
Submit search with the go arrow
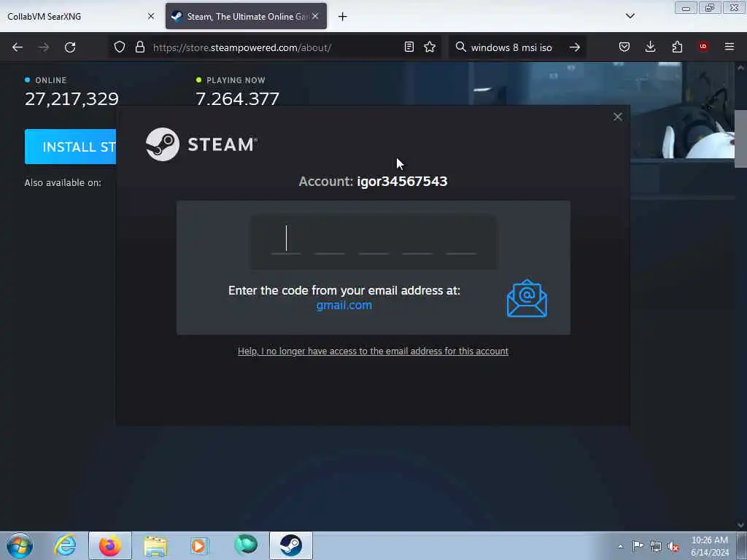pos(575,47)
